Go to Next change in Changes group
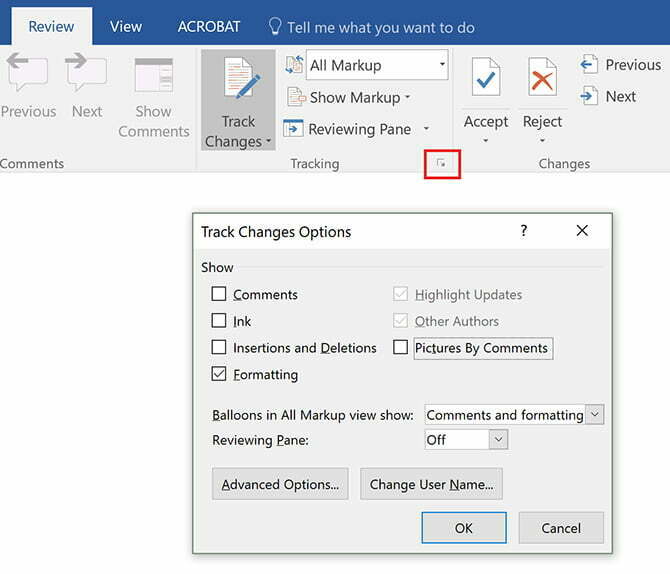 click(x=608, y=96)
